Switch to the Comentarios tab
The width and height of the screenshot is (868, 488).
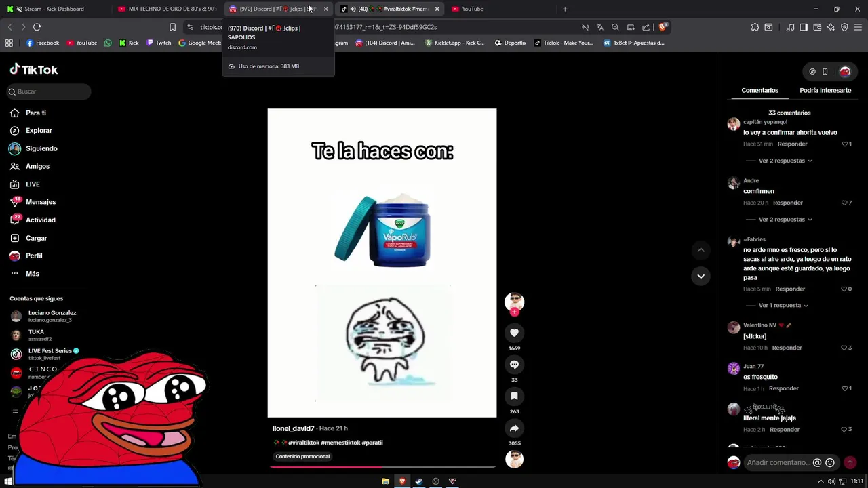pos(759,90)
